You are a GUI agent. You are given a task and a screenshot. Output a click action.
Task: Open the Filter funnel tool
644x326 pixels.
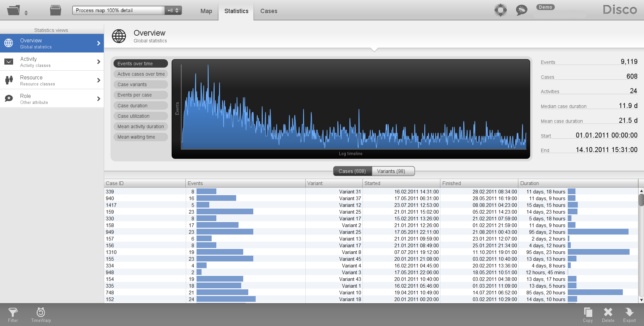click(13, 315)
